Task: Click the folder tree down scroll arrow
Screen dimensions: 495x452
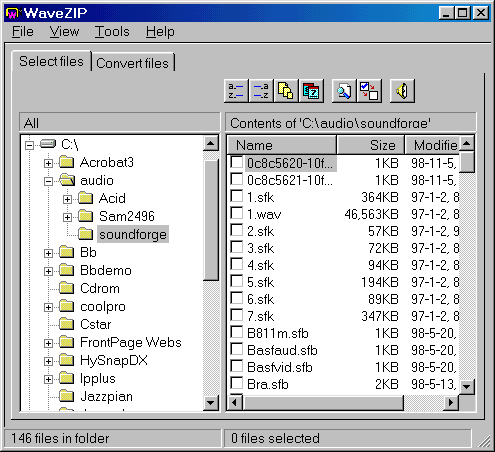Action: click(210, 402)
